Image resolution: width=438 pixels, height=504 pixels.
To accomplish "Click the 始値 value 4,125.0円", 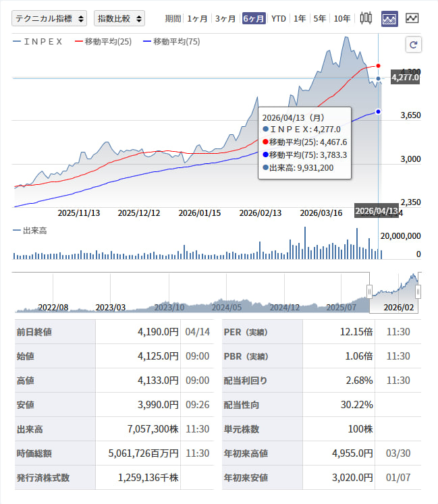I will pyautogui.click(x=158, y=356).
